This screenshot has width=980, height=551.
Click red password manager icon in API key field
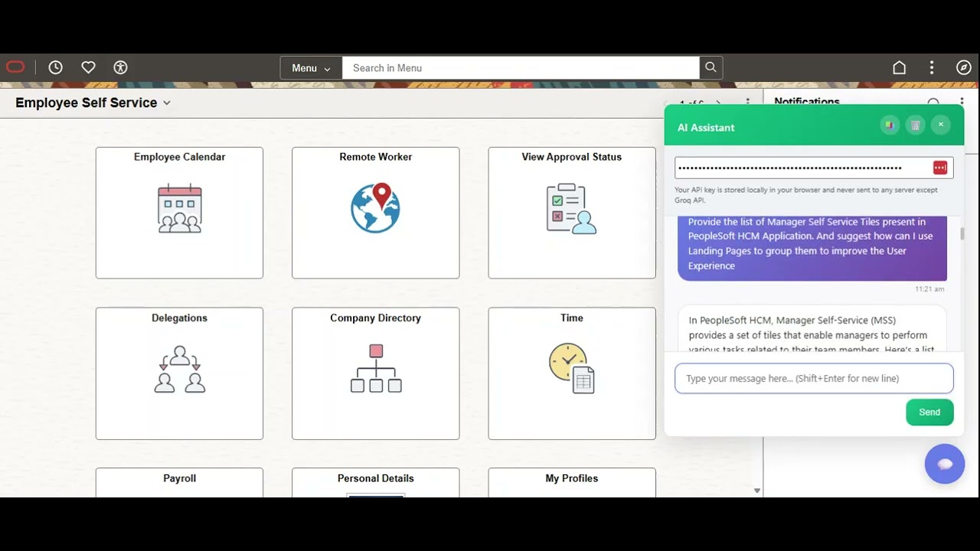click(x=940, y=168)
